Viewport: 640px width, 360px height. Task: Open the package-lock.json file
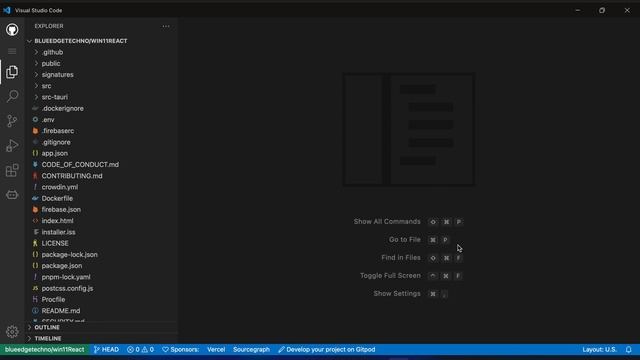tap(101, 254)
